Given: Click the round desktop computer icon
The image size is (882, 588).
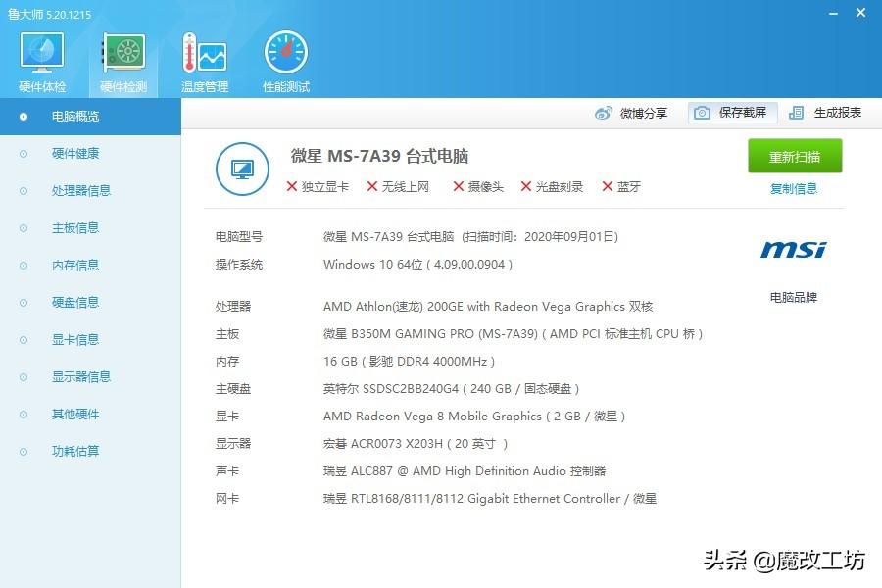Looking at the screenshot, I should (x=242, y=169).
